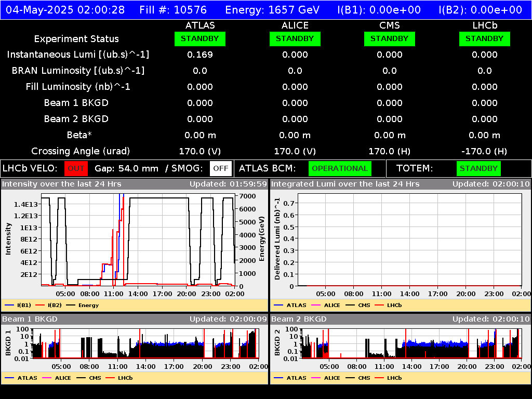Click the Beam 2 BKGD table row label
This screenshot has height=399, width=532.
(x=76, y=119)
